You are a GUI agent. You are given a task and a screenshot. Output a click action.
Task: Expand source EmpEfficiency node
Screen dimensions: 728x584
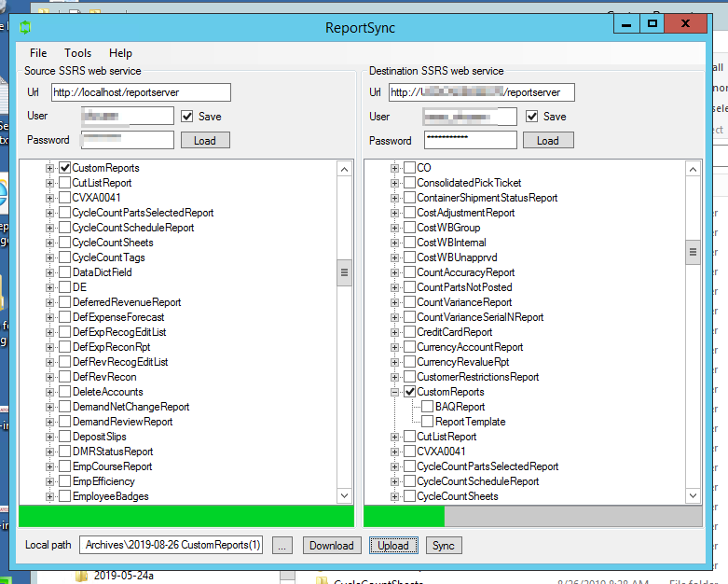click(49, 481)
